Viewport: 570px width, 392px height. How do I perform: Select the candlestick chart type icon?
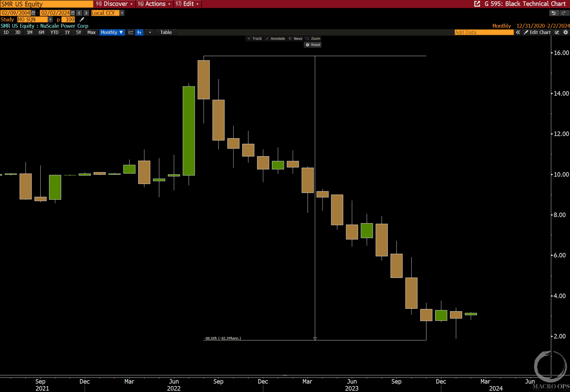(x=139, y=32)
